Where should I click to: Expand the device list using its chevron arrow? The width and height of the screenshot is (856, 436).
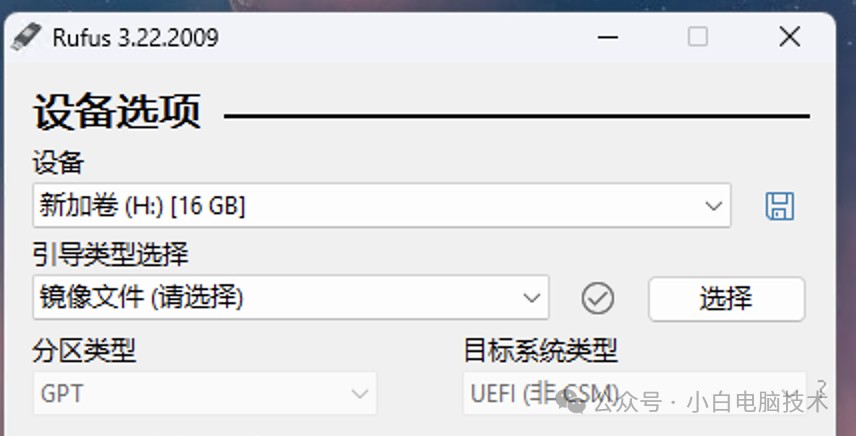click(713, 206)
